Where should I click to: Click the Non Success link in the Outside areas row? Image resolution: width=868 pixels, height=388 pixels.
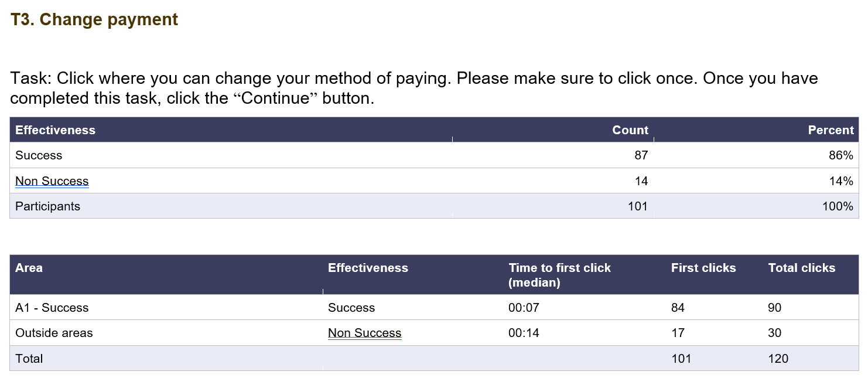(364, 333)
